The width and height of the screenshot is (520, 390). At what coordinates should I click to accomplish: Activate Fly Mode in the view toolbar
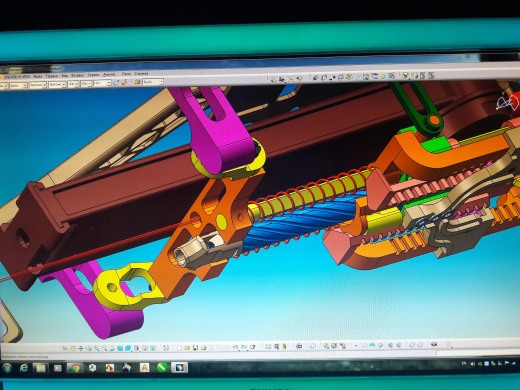point(65,348)
